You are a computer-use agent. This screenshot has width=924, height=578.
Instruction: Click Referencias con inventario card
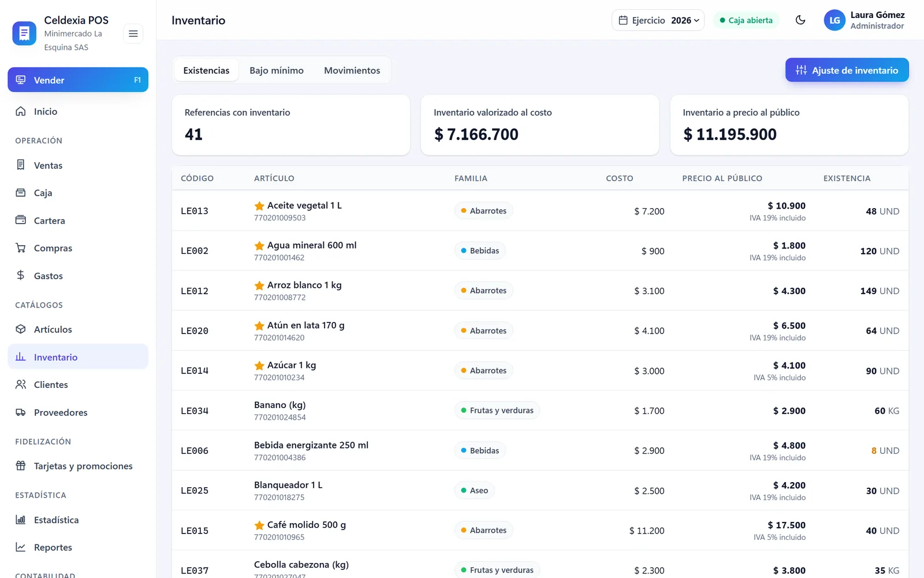(x=291, y=125)
